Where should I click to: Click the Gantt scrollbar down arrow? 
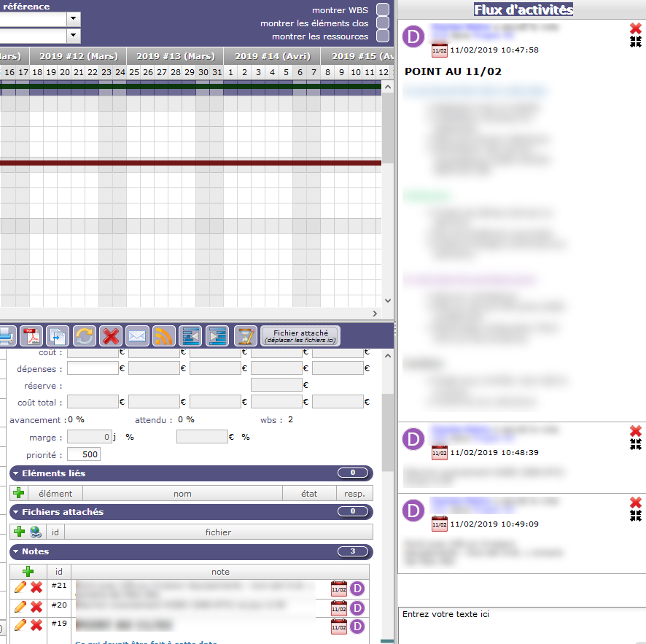(388, 300)
